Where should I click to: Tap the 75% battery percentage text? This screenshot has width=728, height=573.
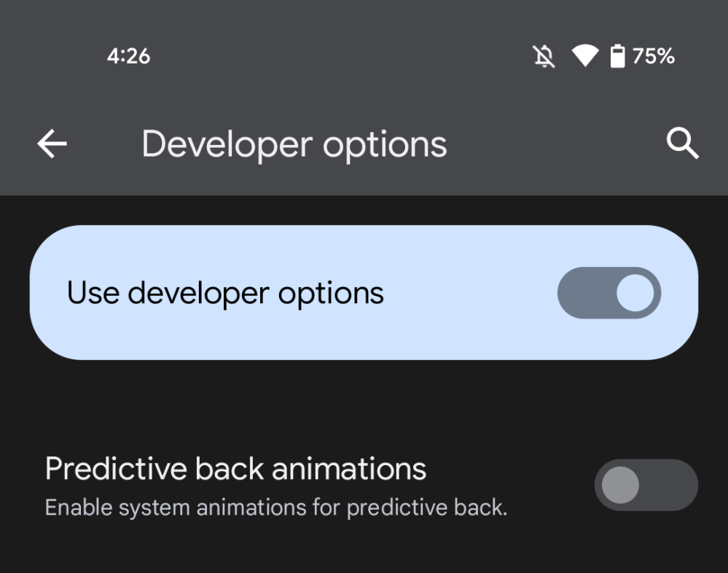click(x=653, y=56)
